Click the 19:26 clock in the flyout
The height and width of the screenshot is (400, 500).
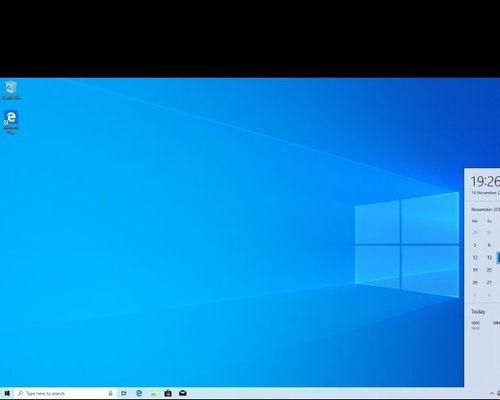tap(485, 182)
